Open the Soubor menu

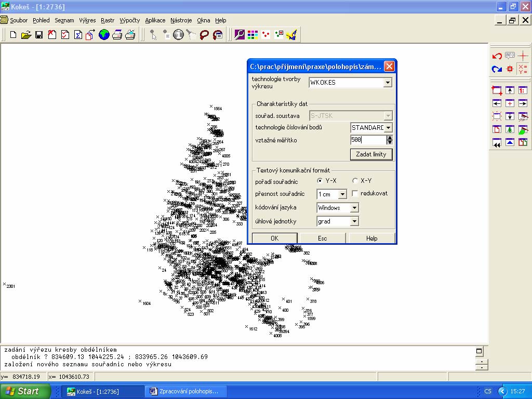point(19,20)
